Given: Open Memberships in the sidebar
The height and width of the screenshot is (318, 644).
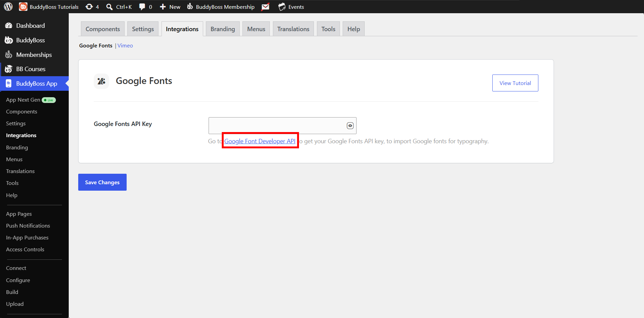Looking at the screenshot, I should pos(34,55).
